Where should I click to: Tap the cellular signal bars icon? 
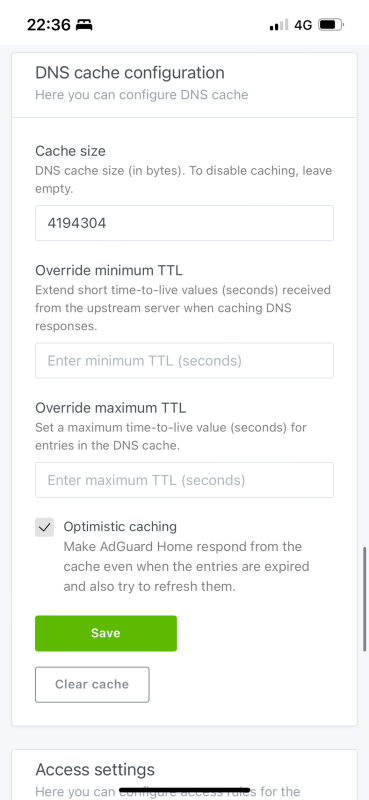tap(279, 24)
